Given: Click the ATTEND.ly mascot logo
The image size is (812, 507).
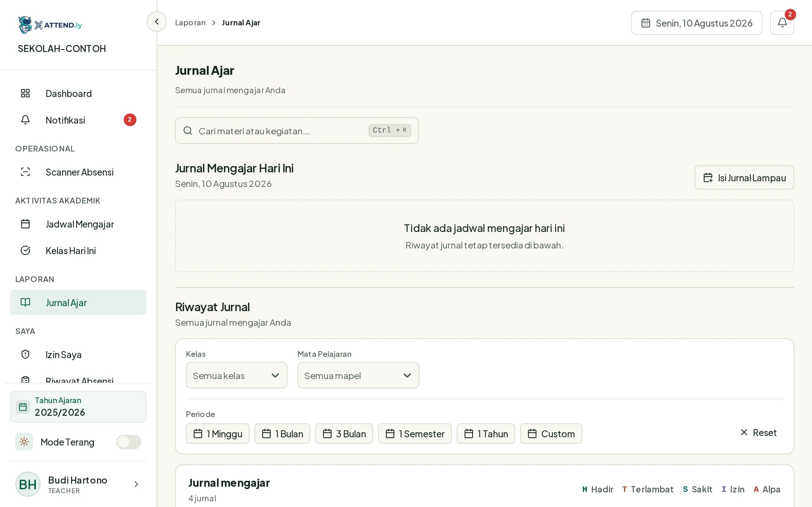Looking at the screenshot, I should (x=25, y=25).
